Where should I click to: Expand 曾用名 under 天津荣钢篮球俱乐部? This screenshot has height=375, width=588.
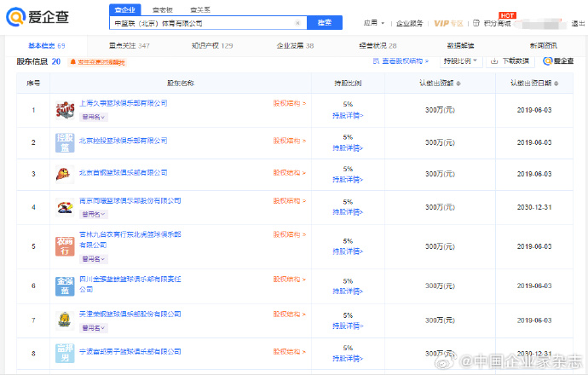click(x=94, y=328)
